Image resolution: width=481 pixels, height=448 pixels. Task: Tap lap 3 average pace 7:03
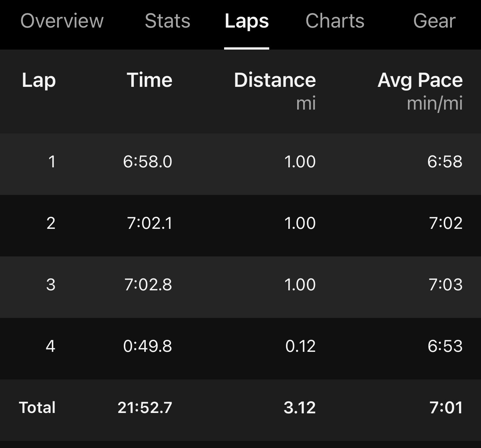pos(446,285)
